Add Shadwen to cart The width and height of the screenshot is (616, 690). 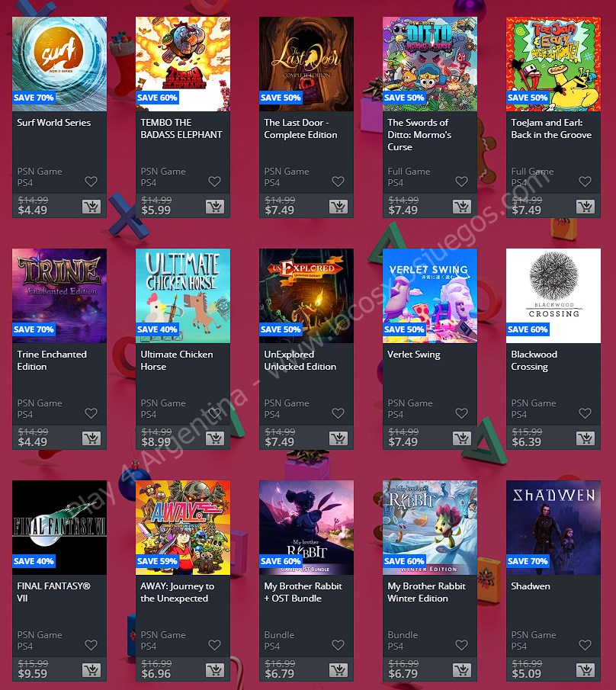click(x=586, y=670)
